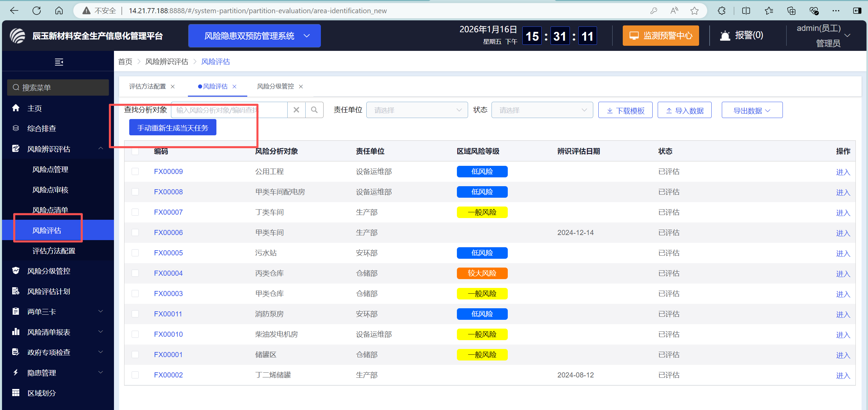The width and height of the screenshot is (868, 410).
Task: Focus the 搜索菜单 sidebar search field
Action: pos(58,87)
